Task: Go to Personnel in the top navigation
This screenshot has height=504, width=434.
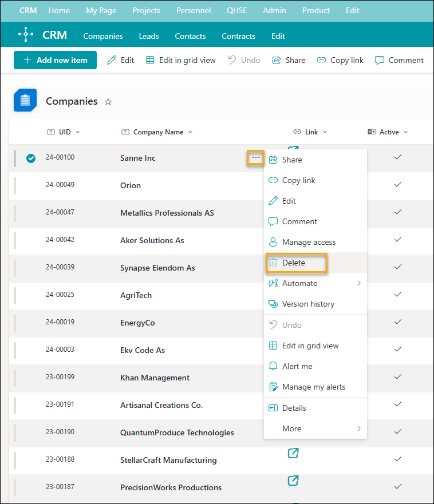Action: 194,11
